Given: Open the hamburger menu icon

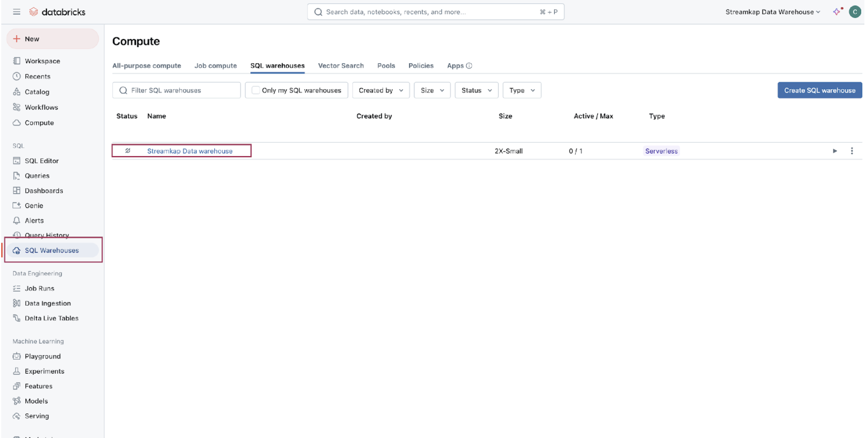Looking at the screenshot, I should (16, 12).
